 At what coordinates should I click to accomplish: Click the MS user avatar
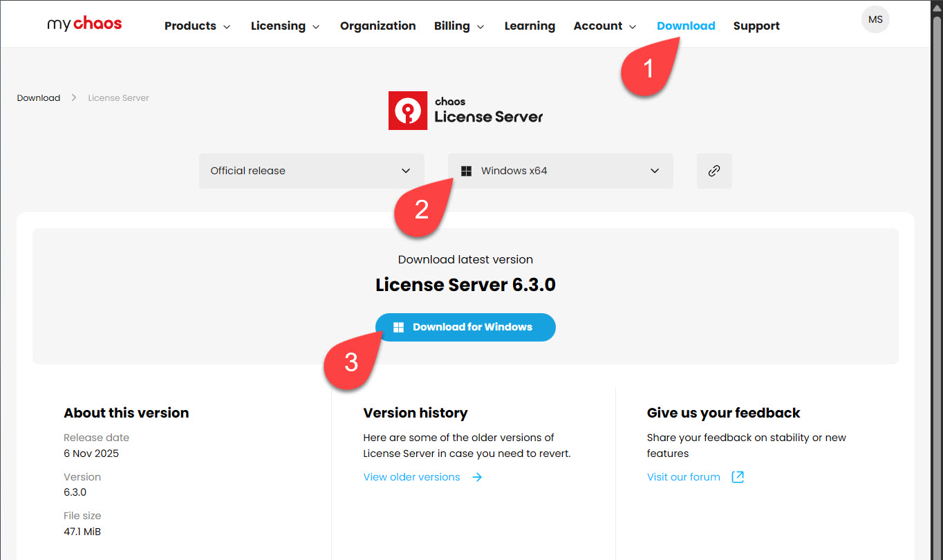tap(875, 19)
